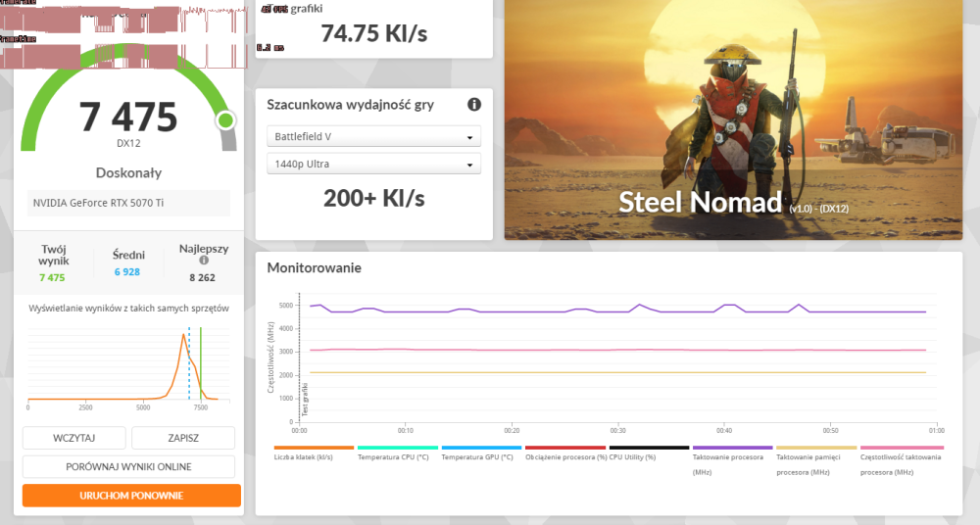This screenshot has height=525, width=980.
Task: Open info icon for Szacunkowa wydajność gry
Action: pos(474,105)
